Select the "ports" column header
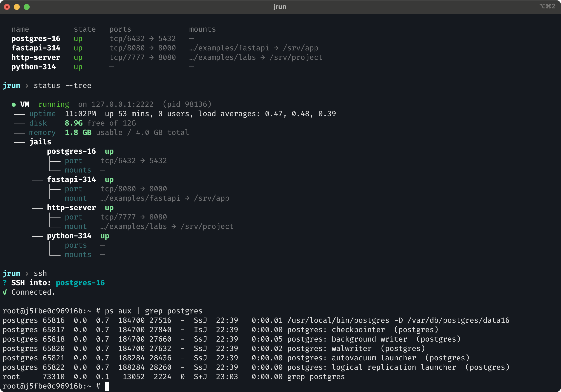 (120, 29)
